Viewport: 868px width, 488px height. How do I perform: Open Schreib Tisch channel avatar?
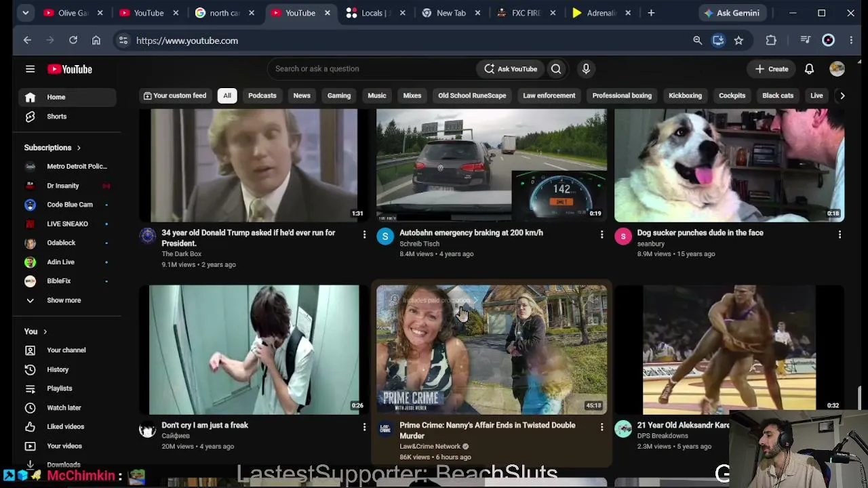[385, 236]
